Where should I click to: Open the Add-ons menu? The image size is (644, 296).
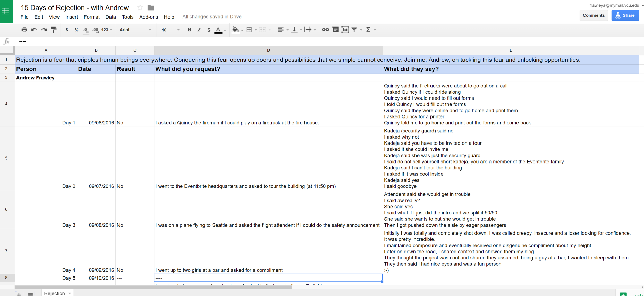tap(149, 17)
